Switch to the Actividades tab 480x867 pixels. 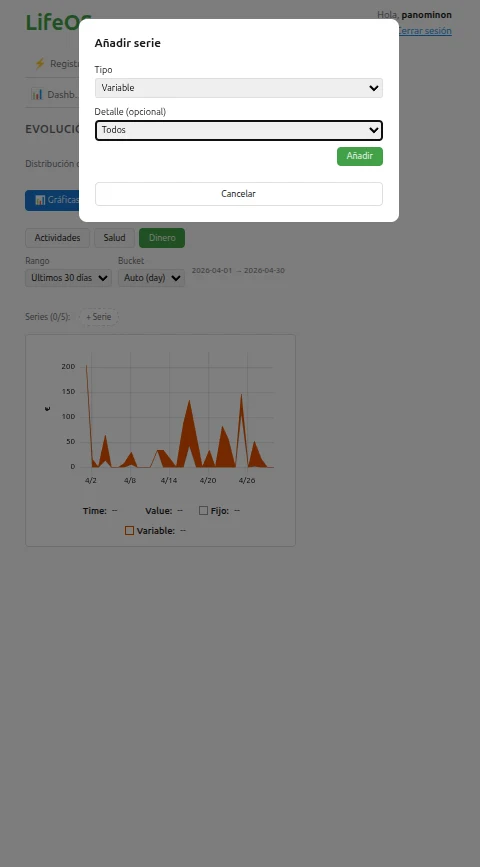tap(58, 238)
